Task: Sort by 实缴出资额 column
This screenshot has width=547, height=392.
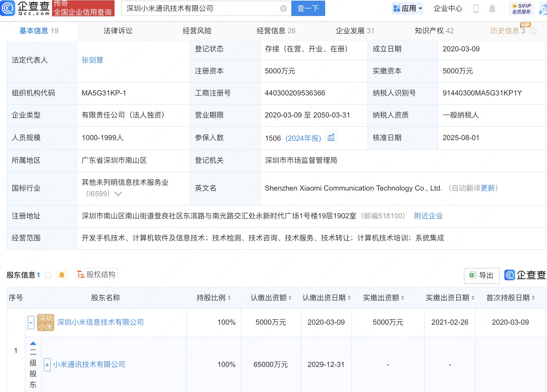Action: [x=403, y=298]
